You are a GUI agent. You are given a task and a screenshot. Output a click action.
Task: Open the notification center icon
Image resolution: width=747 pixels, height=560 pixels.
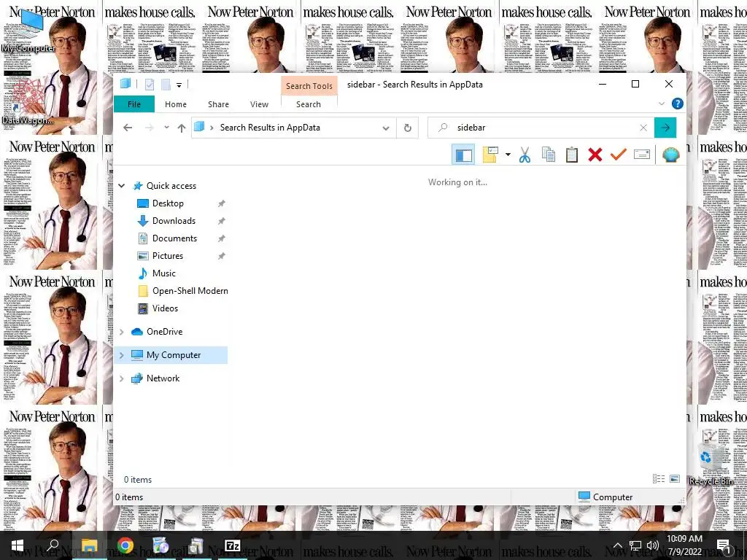click(723, 545)
